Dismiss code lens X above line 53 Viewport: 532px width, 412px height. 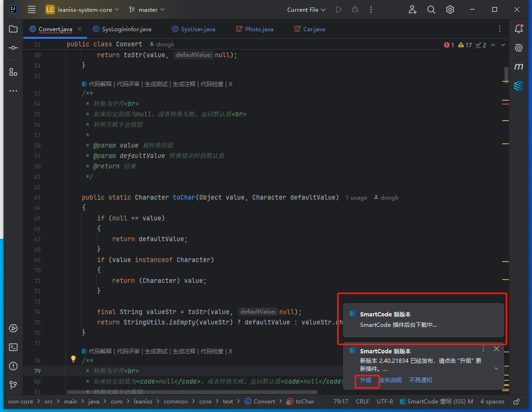pos(231,84)
